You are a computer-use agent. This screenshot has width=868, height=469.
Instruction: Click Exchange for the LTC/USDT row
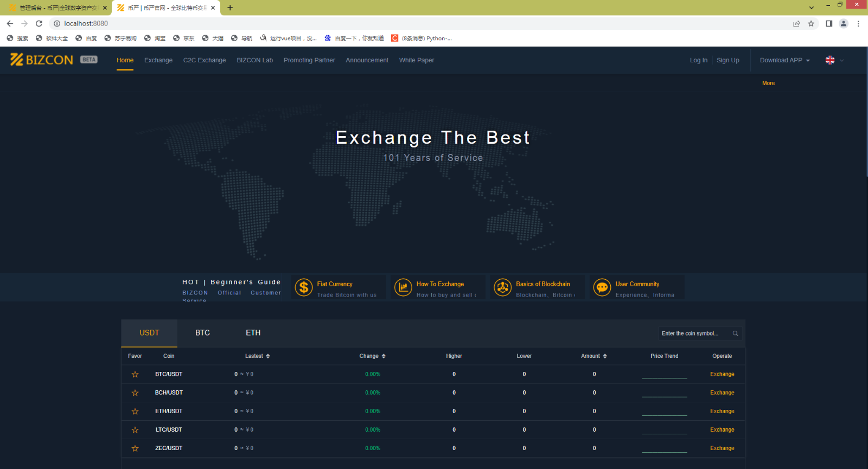[722, 429]
